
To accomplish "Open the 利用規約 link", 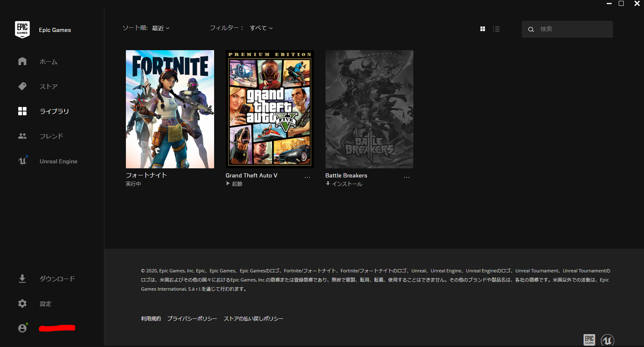I will coord(151,318).
